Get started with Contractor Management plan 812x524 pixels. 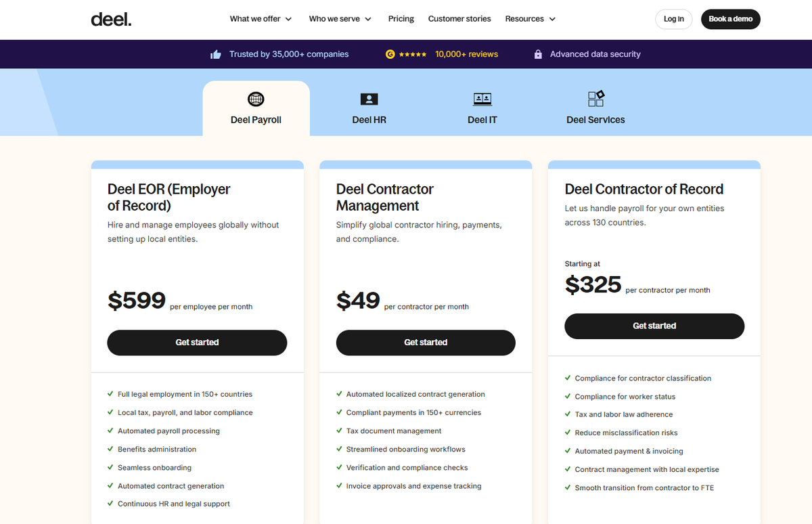pyautogui.click(x=426, y=343)
